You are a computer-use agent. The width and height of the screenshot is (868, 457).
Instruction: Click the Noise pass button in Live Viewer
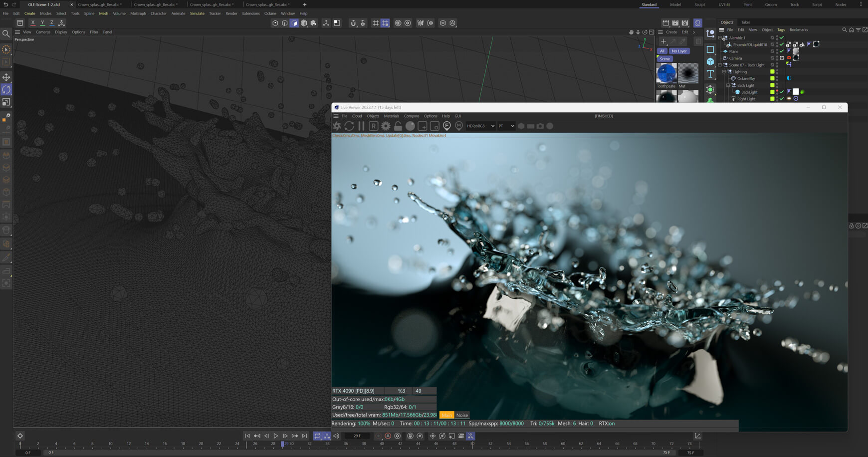click(462, 415)
